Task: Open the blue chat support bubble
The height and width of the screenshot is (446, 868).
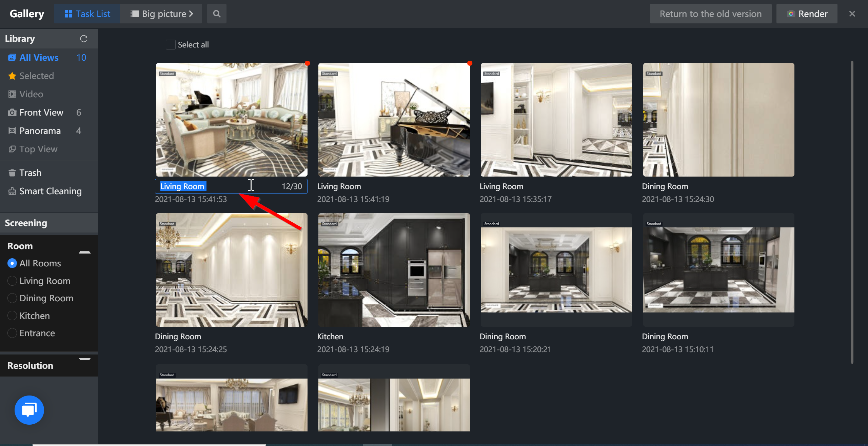Action: coord(29,410)
